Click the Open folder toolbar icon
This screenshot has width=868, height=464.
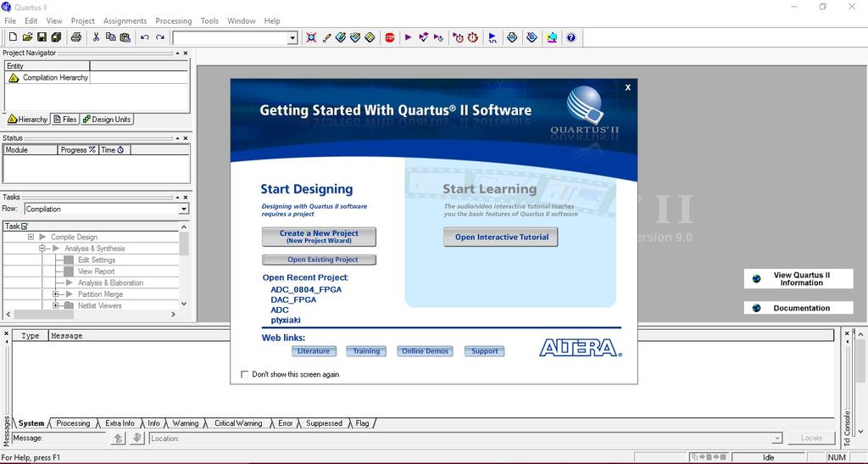tap(27, 37)
